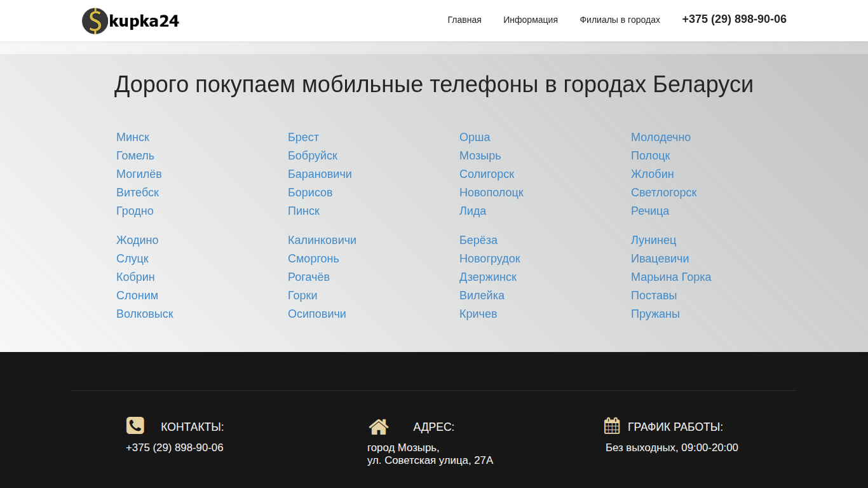Go to the Дзержинск page
The width and height of the screenshot is (868, 488).
[488, 277]
